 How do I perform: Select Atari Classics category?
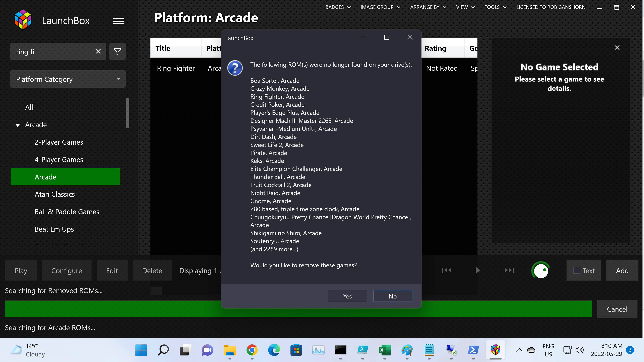55,194
